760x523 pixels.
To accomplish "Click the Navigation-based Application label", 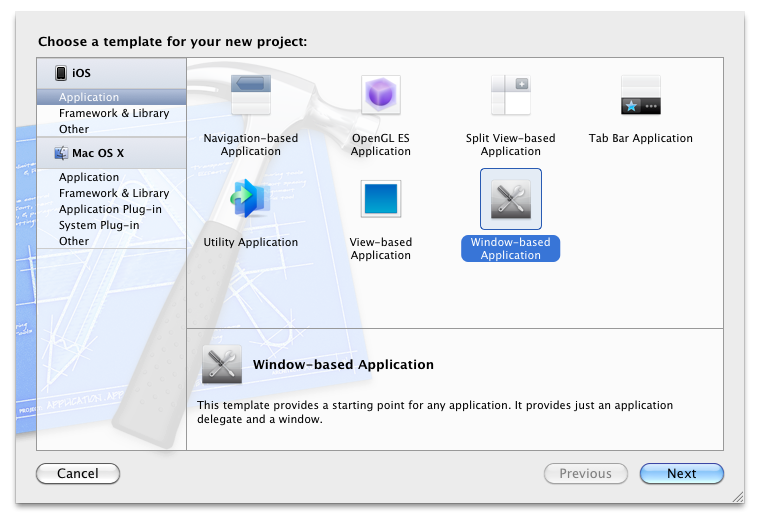I will 251,144.
